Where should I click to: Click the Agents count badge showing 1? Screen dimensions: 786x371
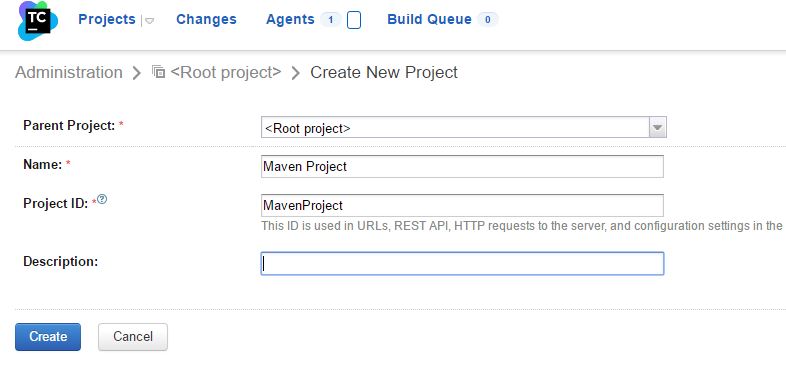(330, 20)
